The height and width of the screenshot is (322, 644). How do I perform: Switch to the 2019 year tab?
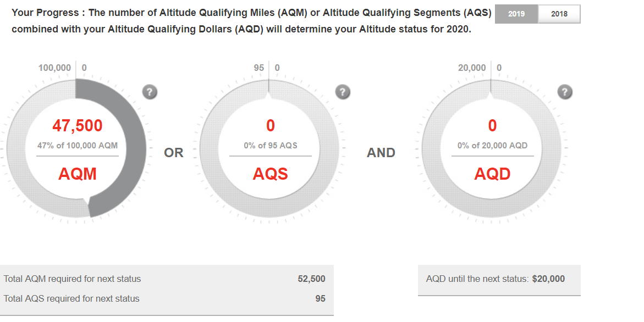[516, 14]
